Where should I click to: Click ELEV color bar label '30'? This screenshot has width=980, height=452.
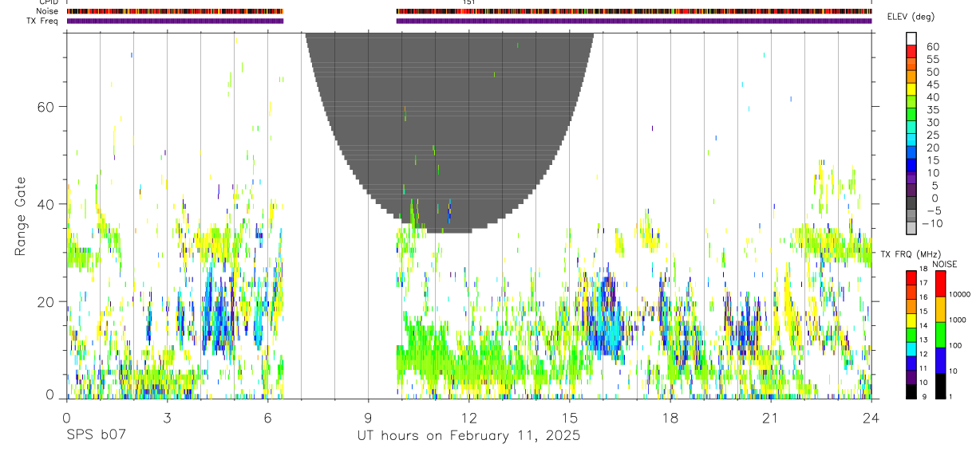pos(932,123)
